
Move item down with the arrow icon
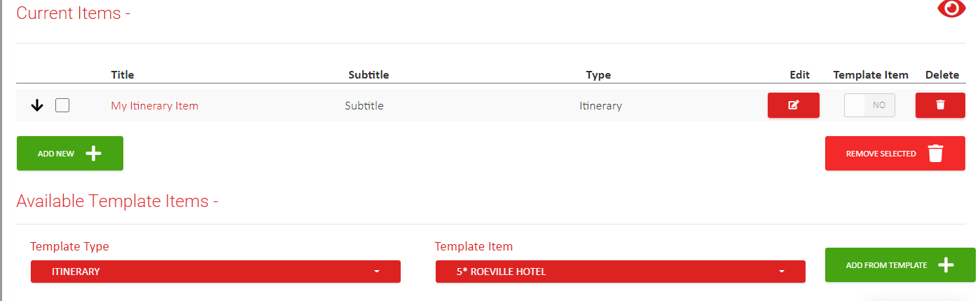[x=38, y=106]
